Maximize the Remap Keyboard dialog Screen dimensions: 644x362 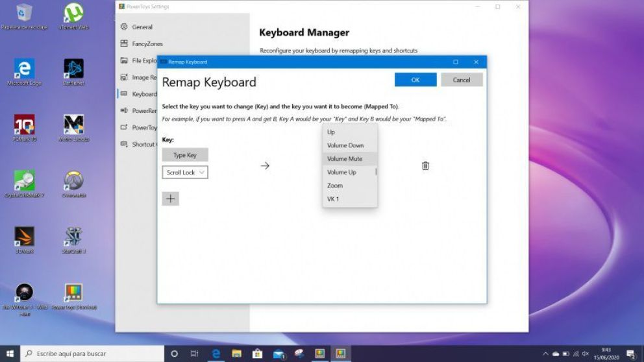pos(456,62)
